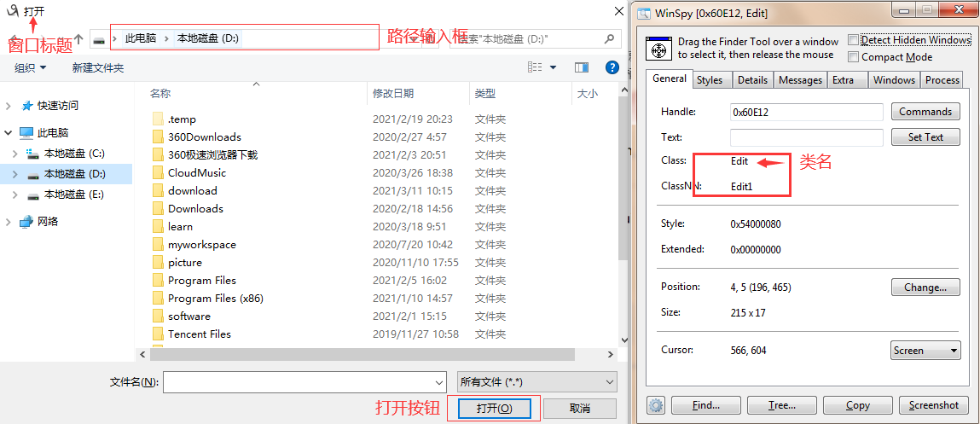Click 此电脑 in the address bar path
Viewport: 980px width, 424px height.
pyautogui.click(x=141, y=38)
